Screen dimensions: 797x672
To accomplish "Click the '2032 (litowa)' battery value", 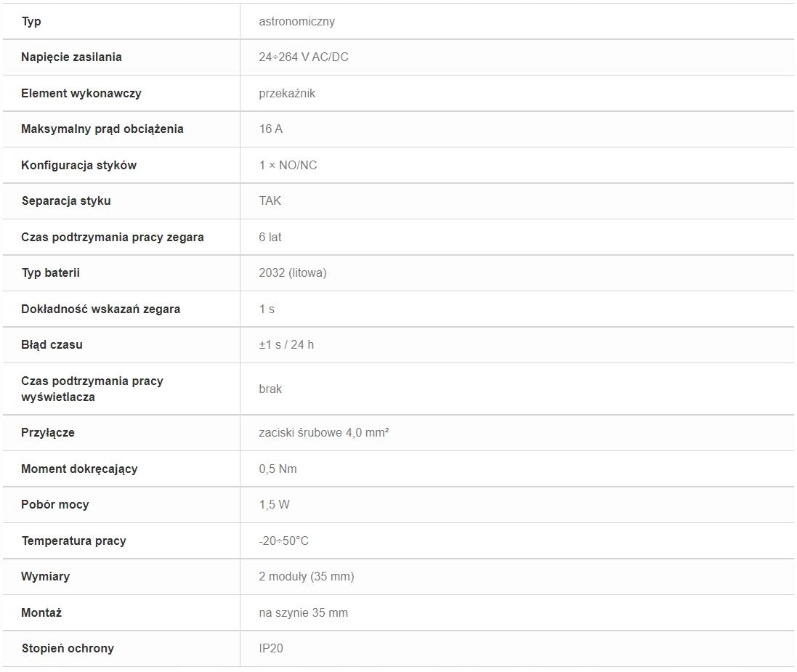I will tap(292, 273).
